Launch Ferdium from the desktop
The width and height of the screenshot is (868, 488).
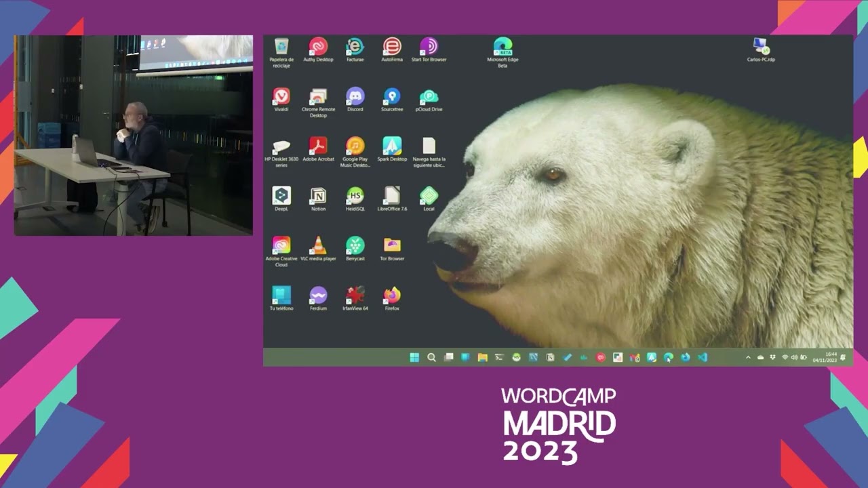(x=318, y=299)
